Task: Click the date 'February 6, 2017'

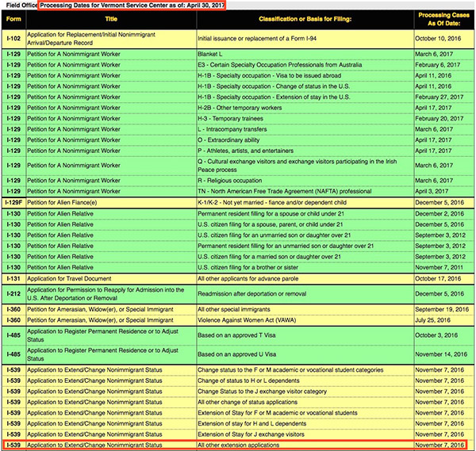Action: click(x=437, y=65)
